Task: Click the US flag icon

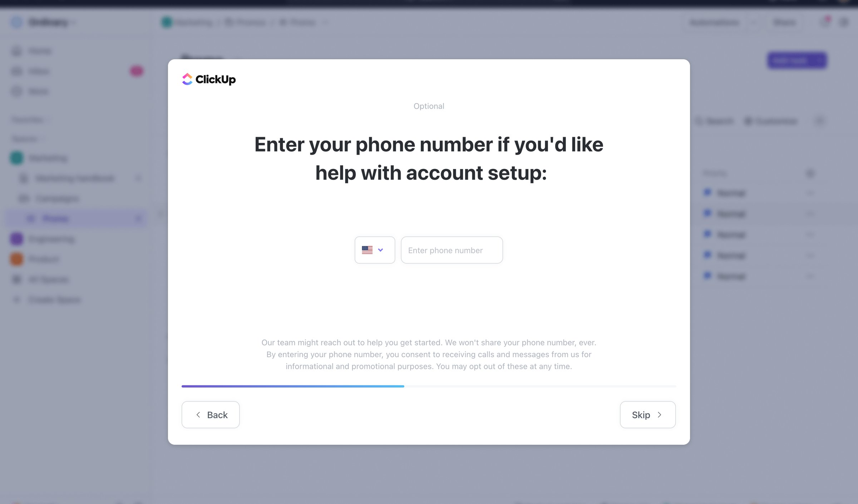Action: (x=367, y=250)
